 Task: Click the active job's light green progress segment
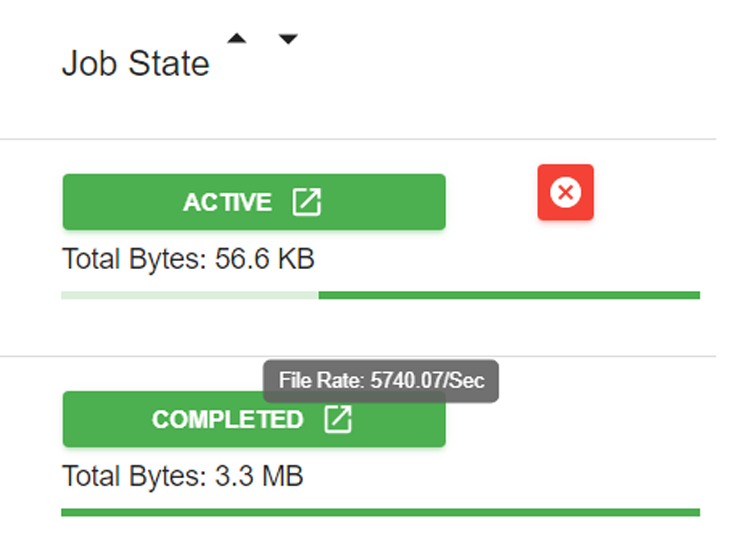coord(190,295)
